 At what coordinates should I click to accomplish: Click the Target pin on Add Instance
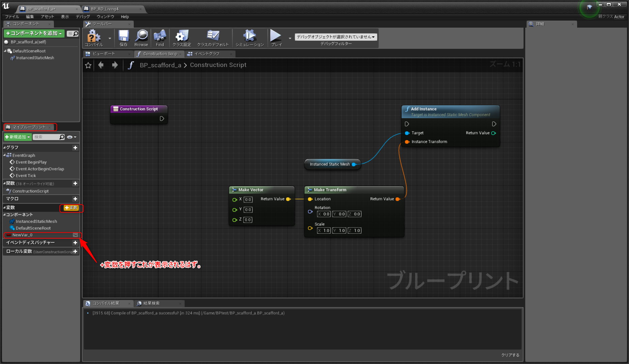407,133
